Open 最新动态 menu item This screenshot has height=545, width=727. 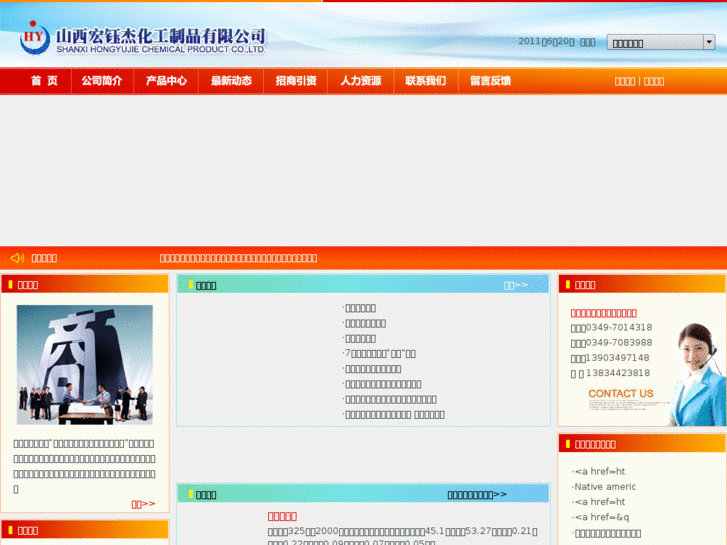[x=231, y=81]
